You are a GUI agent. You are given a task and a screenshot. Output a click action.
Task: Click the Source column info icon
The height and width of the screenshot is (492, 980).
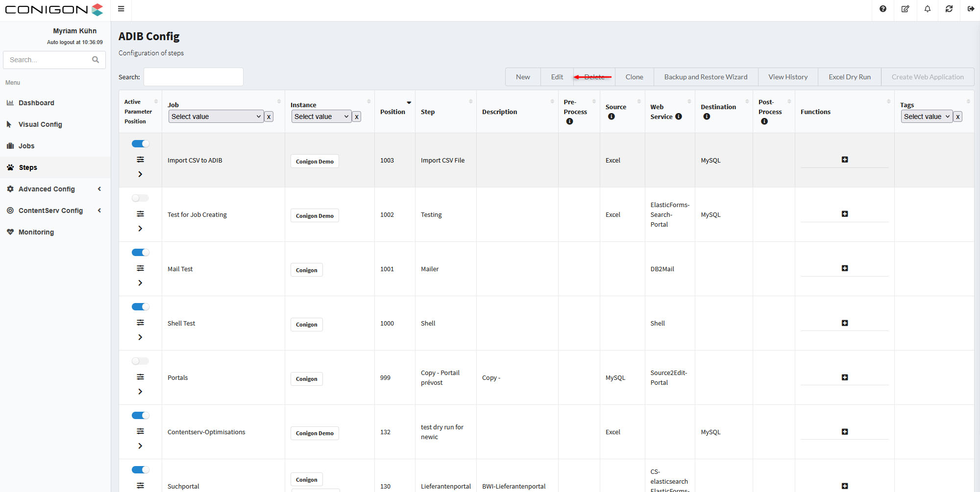pos(611,117)
